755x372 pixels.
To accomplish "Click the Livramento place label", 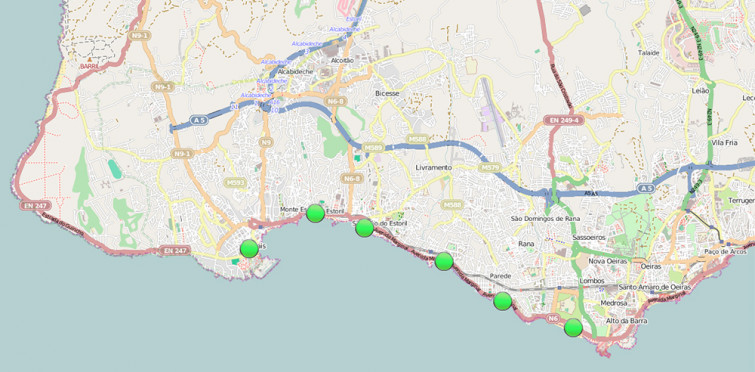I will pyautogui.click(x=434, y=167).
